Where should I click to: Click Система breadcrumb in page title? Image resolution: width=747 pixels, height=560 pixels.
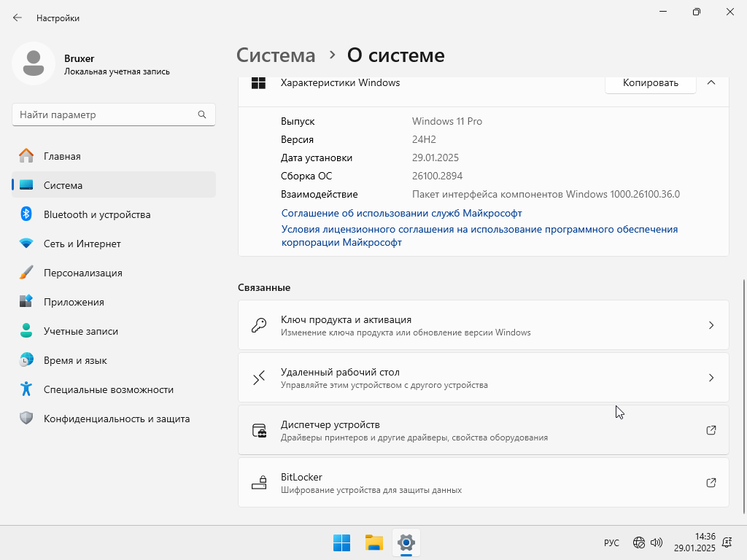click(276, 55)
